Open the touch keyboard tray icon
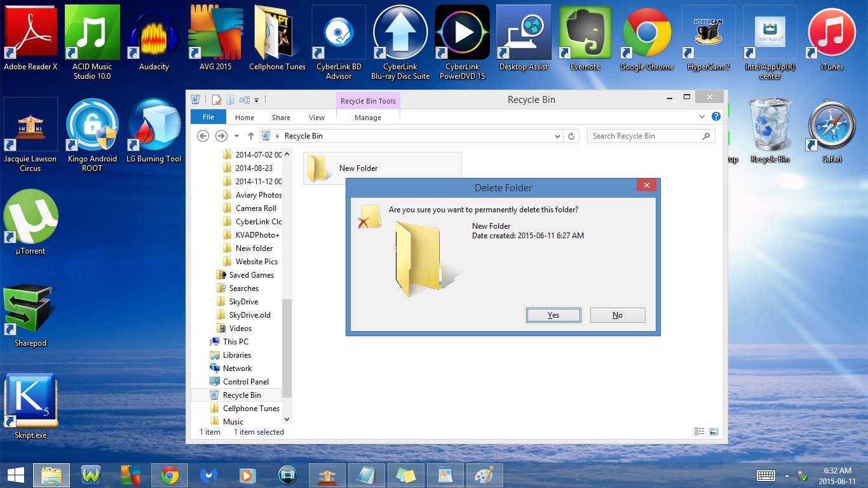This screenshot has width=868, height=488. point(766,475)
